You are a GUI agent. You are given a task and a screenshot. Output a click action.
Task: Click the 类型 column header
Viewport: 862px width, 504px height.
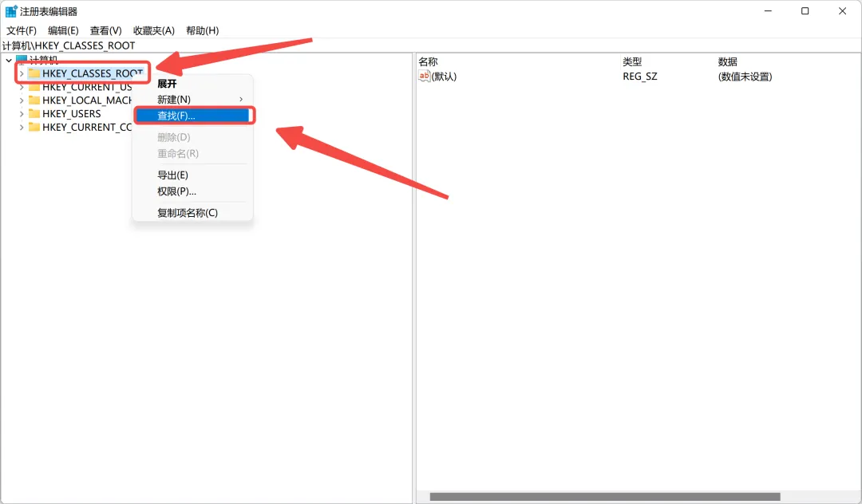tap(632, 62)
